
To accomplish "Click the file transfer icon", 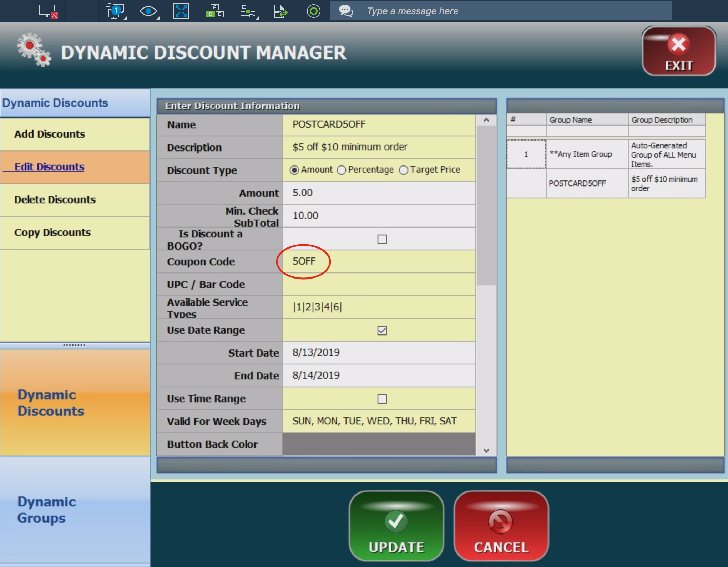I will point(280,11).
